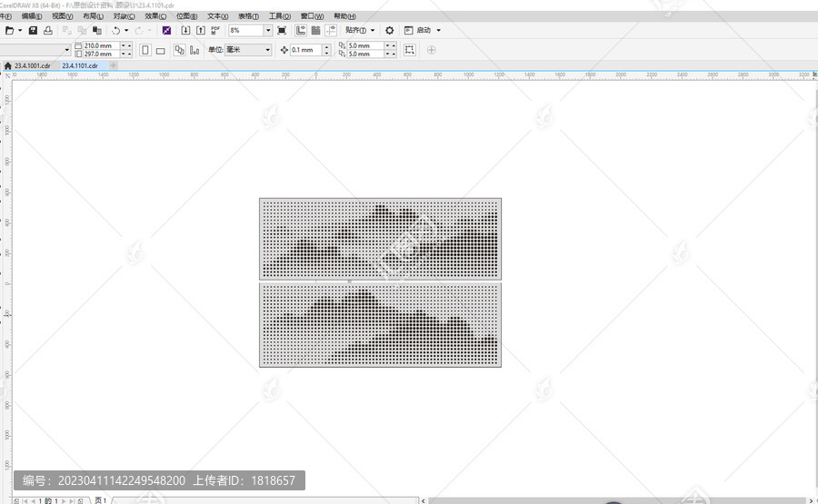Screen dimensions: 818x504
Task: Toggle the show guidelines icon
Action: [x=331, y=31]
